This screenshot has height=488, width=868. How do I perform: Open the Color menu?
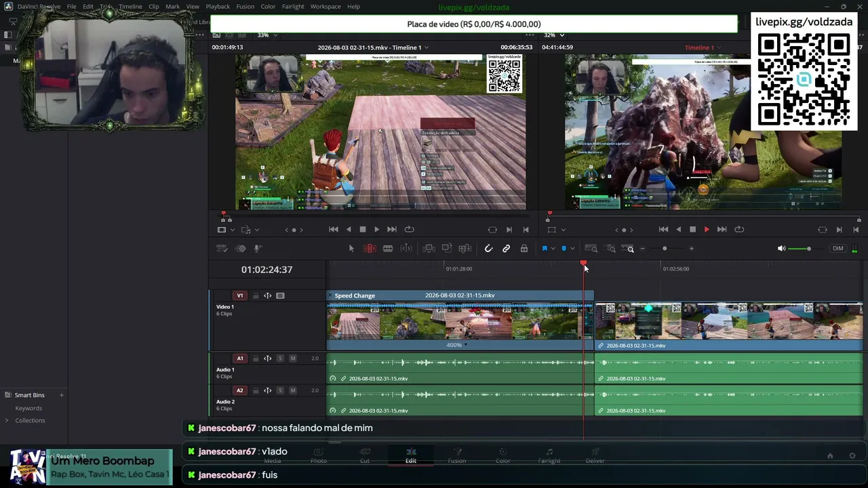pos(268,7)
